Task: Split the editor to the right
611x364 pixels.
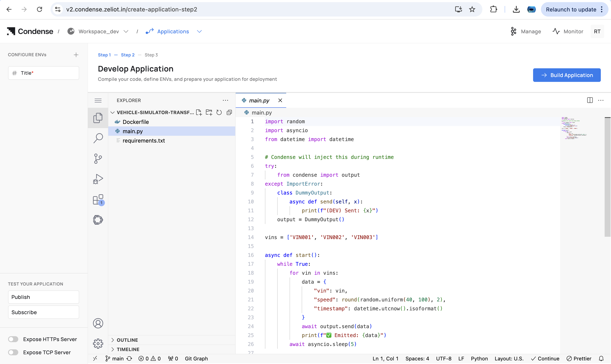Action: (590, 100)
